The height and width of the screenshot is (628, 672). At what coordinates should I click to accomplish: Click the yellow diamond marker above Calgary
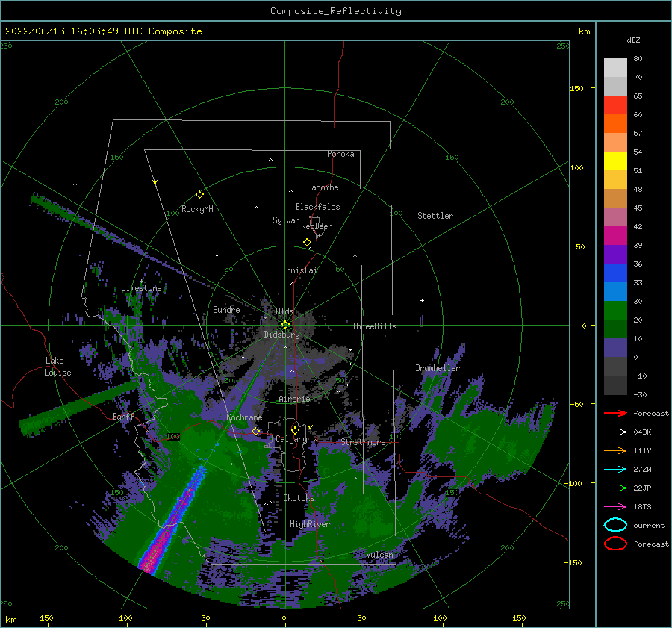pyautogui.click(x=295, y=430)
